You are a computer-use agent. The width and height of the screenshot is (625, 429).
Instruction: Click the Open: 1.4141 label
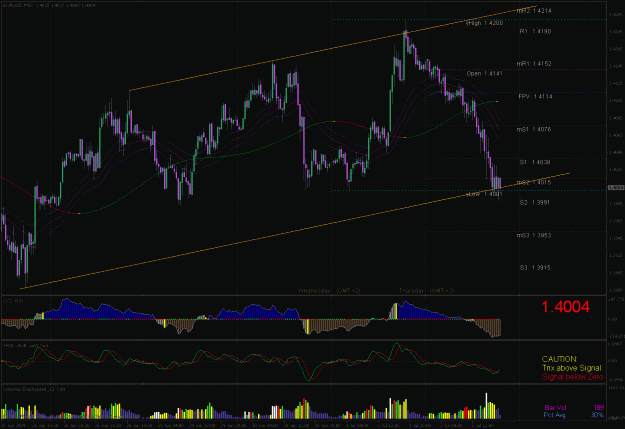485,74
